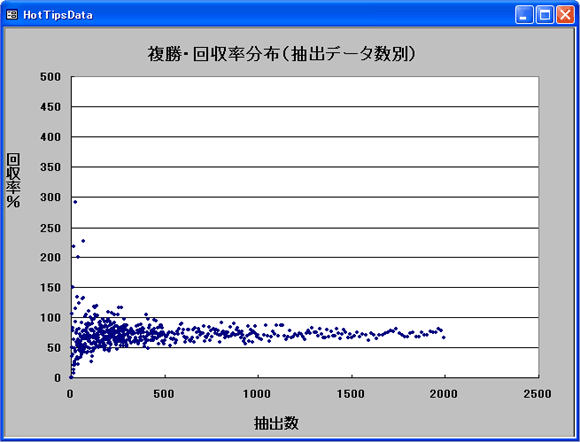
Task: Maximize the HotTipsData window
Action: coord(544,15)
